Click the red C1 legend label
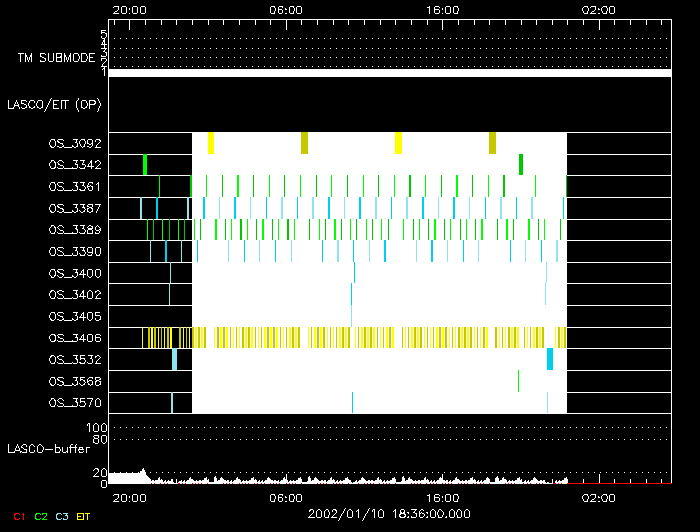This screenshot has width=700, height=532. (17, 516)
